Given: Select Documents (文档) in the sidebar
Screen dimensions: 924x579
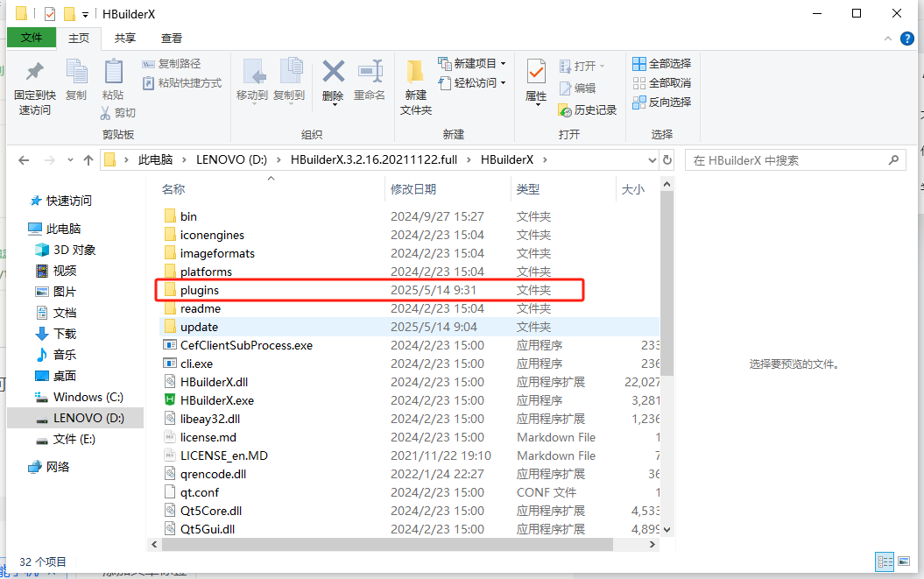Looking at the screenshot, I should [x=56, y=313].
